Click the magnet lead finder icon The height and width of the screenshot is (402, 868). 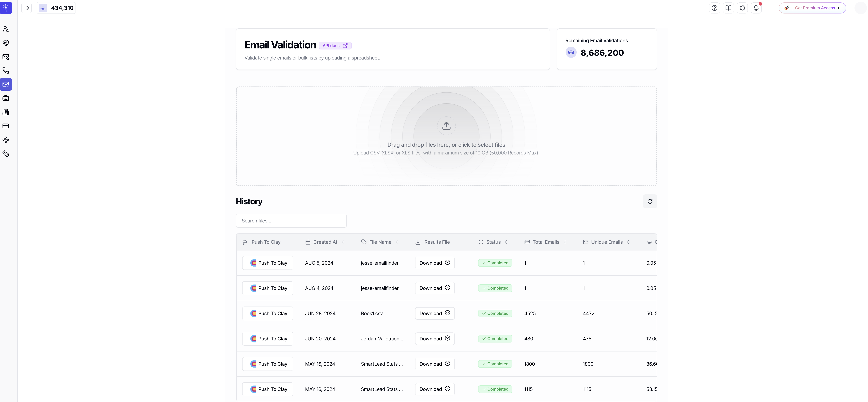tap(6, 43)
